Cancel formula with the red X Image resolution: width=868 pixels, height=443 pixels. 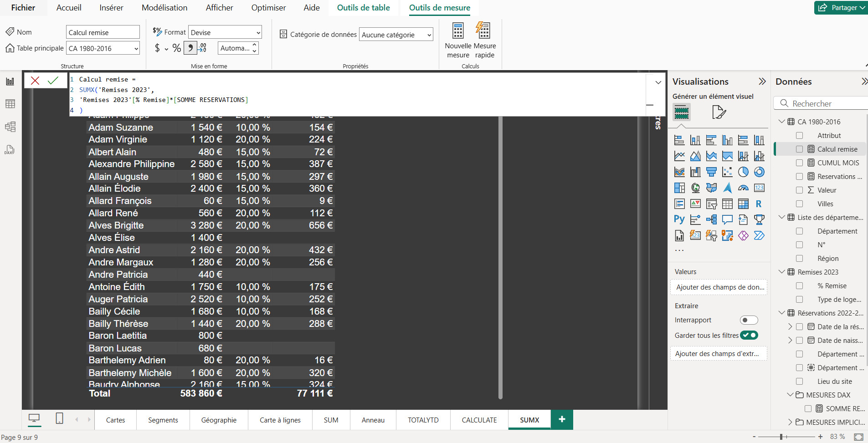coord(35,81)
